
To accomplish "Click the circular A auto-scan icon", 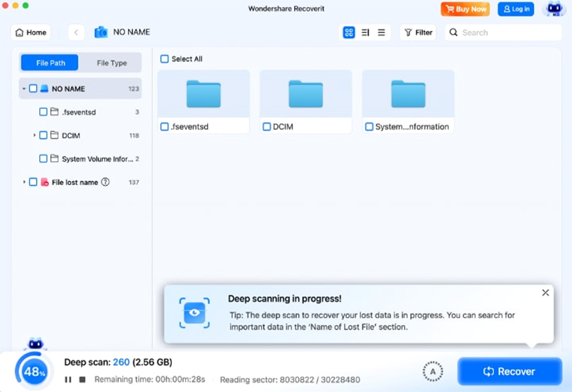I will click(x=433, y=372).
